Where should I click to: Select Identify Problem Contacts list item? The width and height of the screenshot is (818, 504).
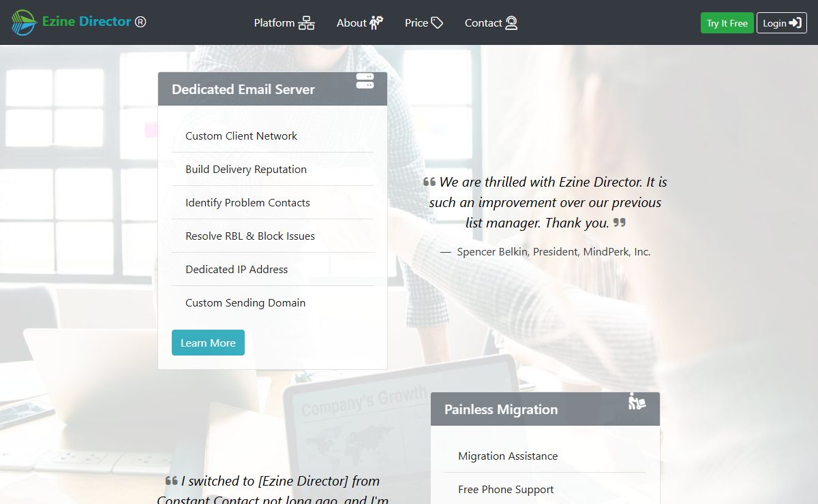click(x=273, y=202)
